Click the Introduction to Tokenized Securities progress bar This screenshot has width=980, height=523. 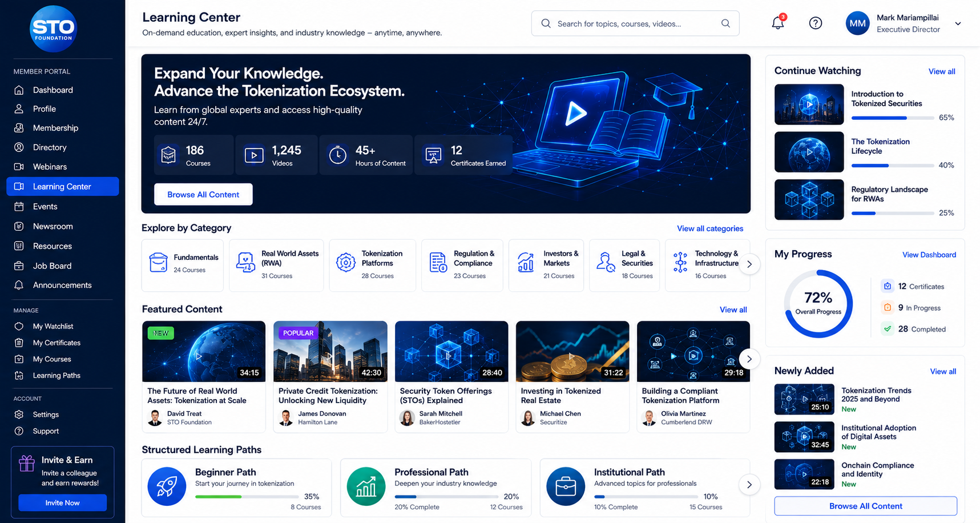click(893, 118)
